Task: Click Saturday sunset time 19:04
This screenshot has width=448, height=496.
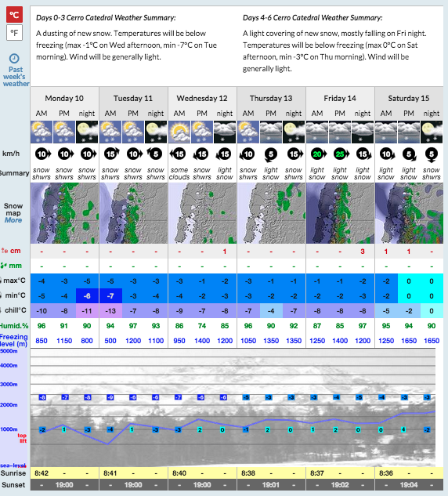Action: coord(409,485)
